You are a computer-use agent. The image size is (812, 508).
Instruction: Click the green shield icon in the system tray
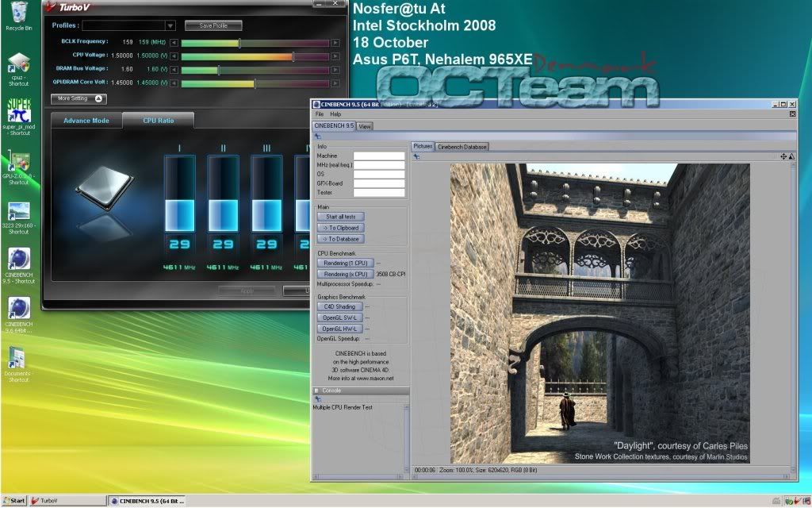(789, 501)
